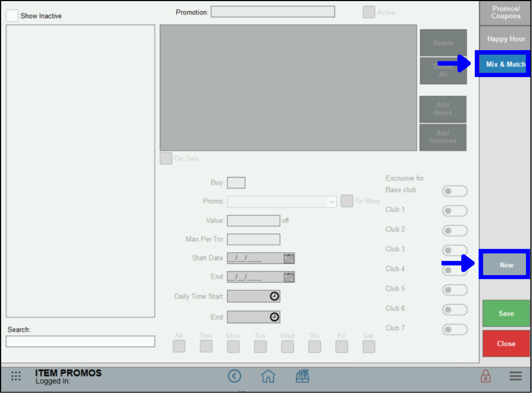This screenshot has width=532, height=394.
Task: Open the clock picker for Daily Time Start
Action: point(274,296)
